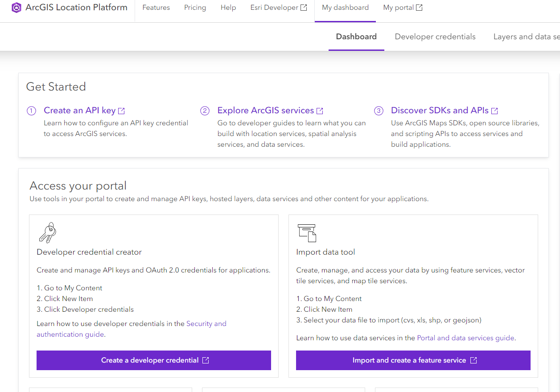Screen dimensions: 560x392
Task: Switch to the Developer credentials tab
Action: pos(435,37)
